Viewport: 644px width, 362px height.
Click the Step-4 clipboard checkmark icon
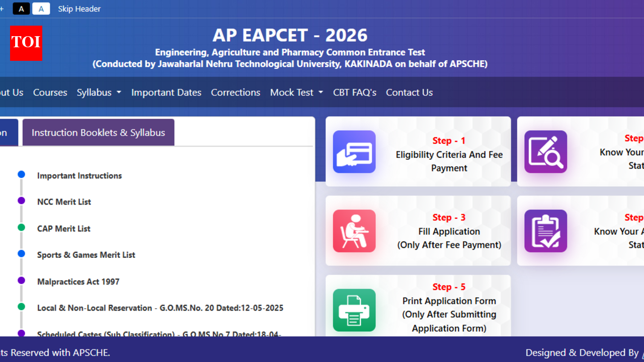tap(546, 231)
